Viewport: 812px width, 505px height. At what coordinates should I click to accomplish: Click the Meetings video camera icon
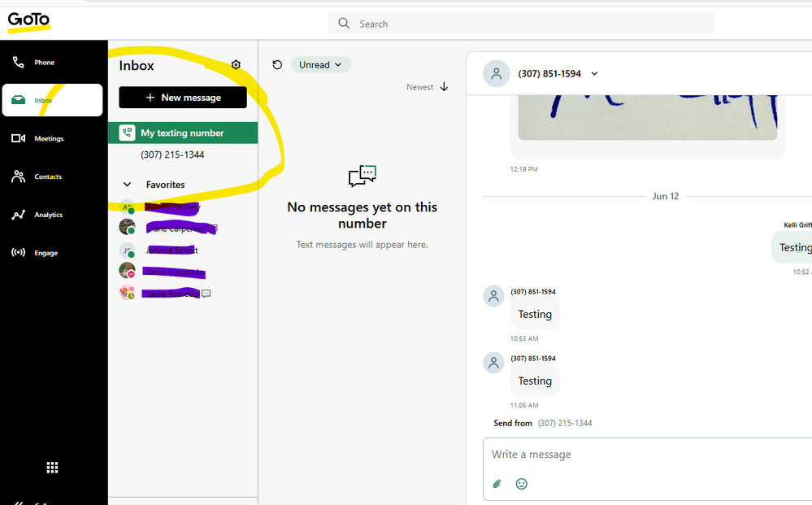pyautogui.click(x=18, y=138)
